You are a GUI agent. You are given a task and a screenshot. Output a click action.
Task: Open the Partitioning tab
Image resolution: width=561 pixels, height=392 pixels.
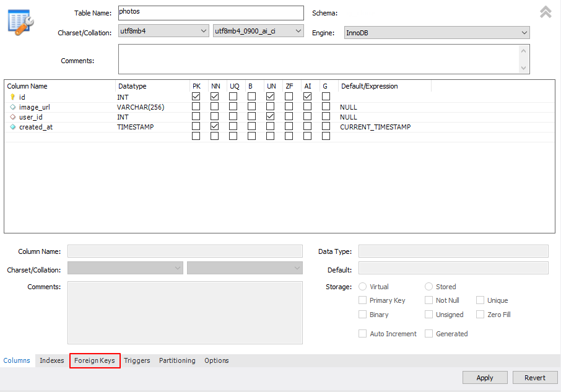(177, 360)
